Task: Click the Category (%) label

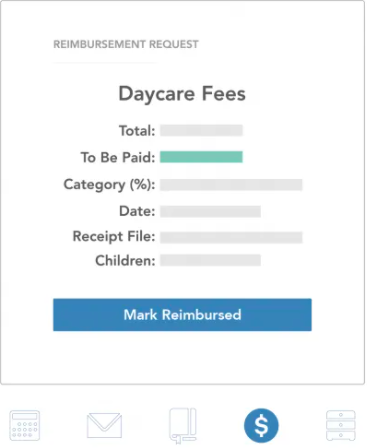Action: pyautogui.click(x=109, y=184)
